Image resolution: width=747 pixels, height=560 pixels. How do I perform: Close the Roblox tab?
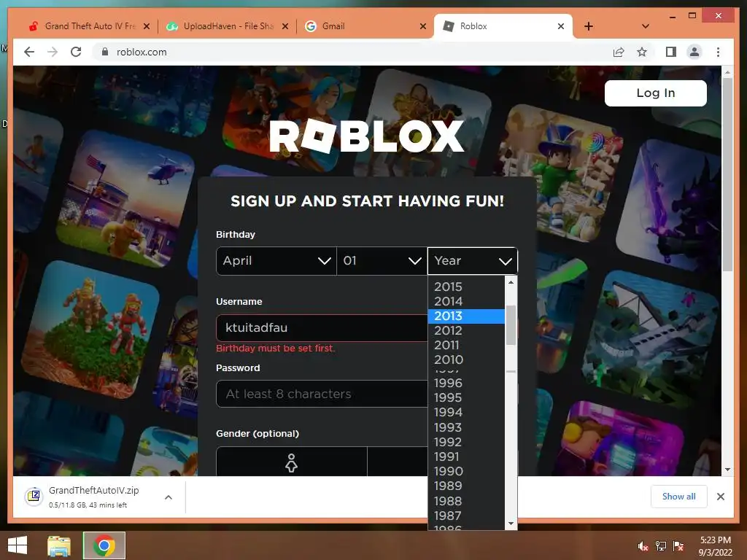[561, 26]
